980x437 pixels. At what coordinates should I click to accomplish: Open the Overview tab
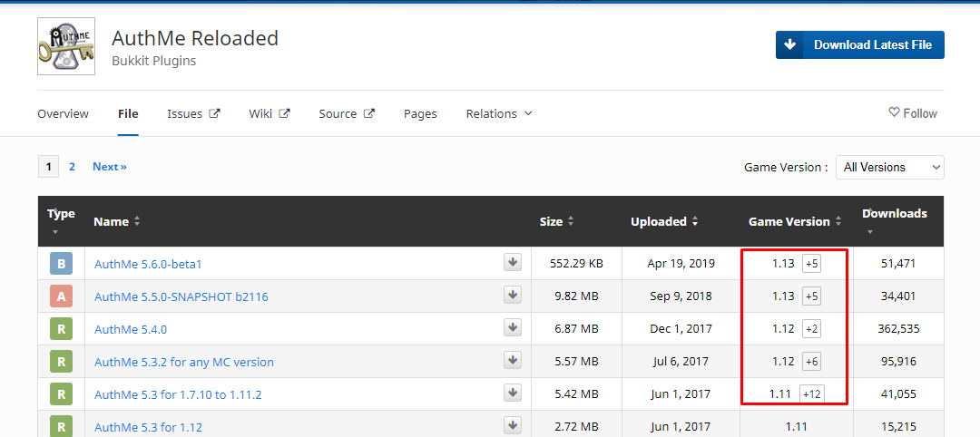64,113
